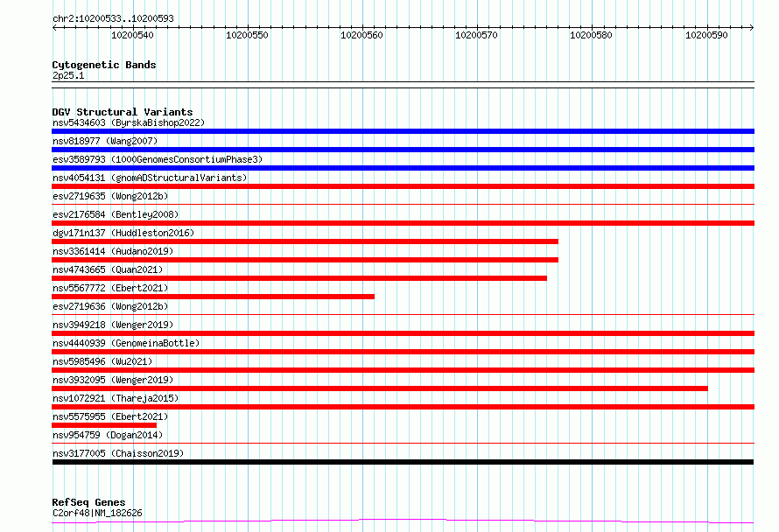Screen dimensions: 779x532
Task: Click the magenta C2orf48 gene line
Action: [403, 521]
